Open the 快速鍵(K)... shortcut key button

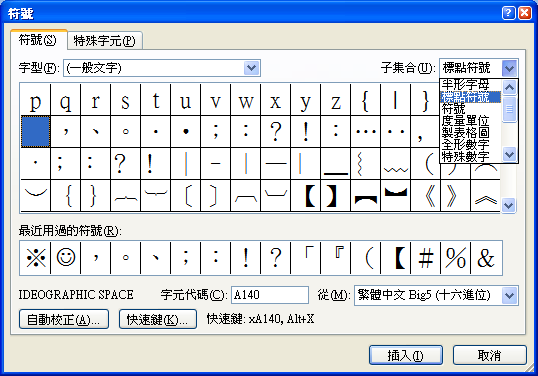(158, 319)
